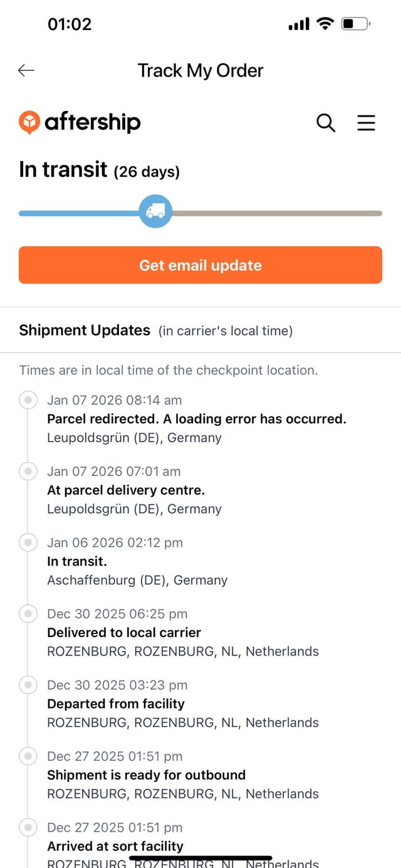Click the Shipment Updates heading
This screenshot has width=401, height=868.
click(85, 331)
